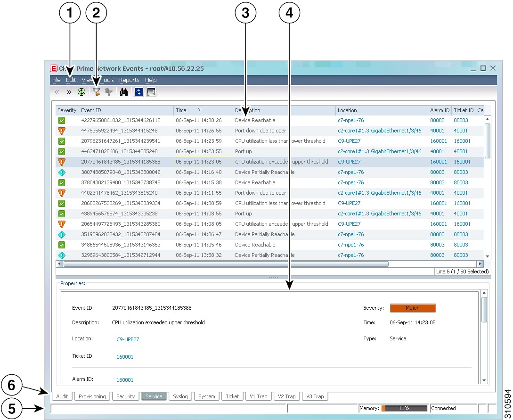Click cleared severity icon for event 42279658061832
This screenshot has height=420, width=513.
coord(62,121)
